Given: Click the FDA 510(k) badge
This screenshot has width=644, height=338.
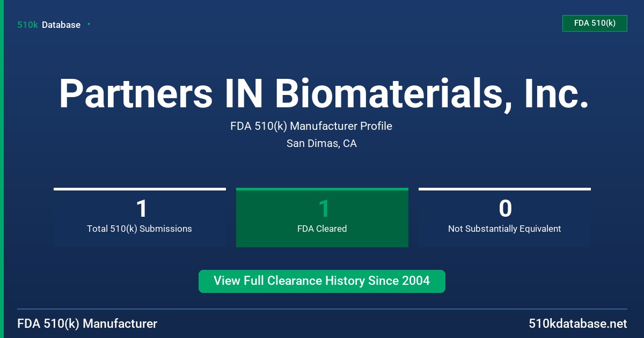Looking at the screenshot, I should 595,23.
